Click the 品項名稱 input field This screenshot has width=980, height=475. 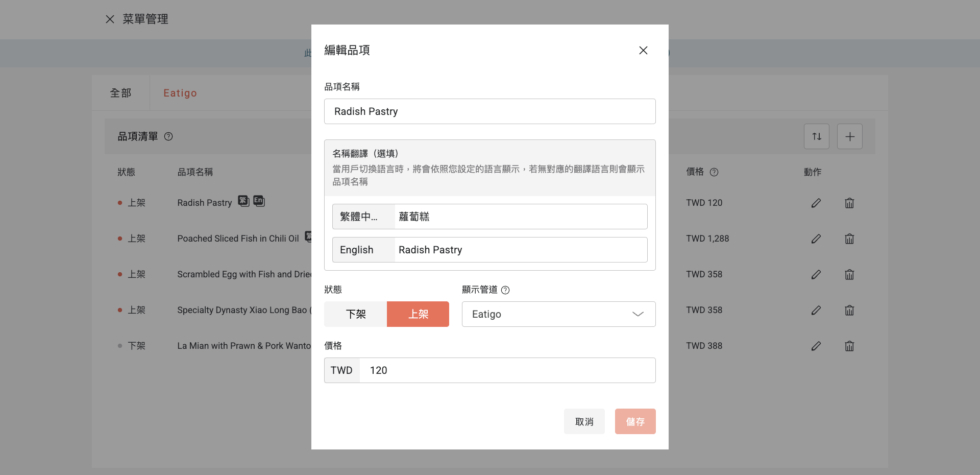click(489, 111)
